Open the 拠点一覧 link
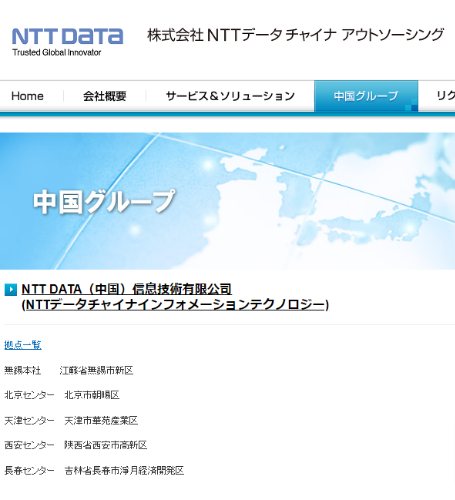The image size is (455, 500). [23, 345]
